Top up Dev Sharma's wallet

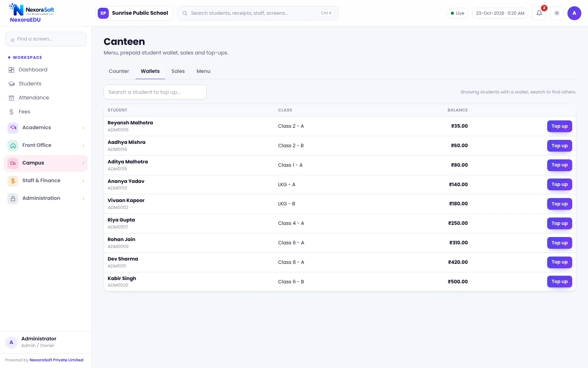(x=559, y=262)
